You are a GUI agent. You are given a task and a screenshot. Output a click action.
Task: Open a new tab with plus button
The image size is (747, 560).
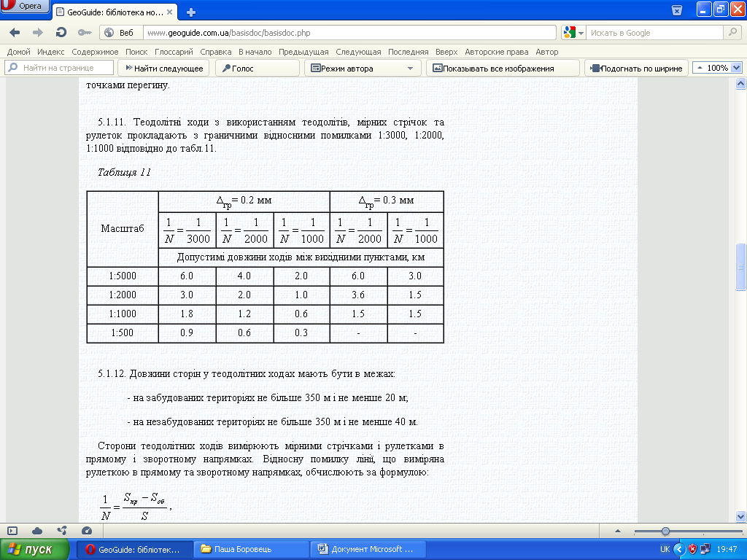click(x=191, y=12)
